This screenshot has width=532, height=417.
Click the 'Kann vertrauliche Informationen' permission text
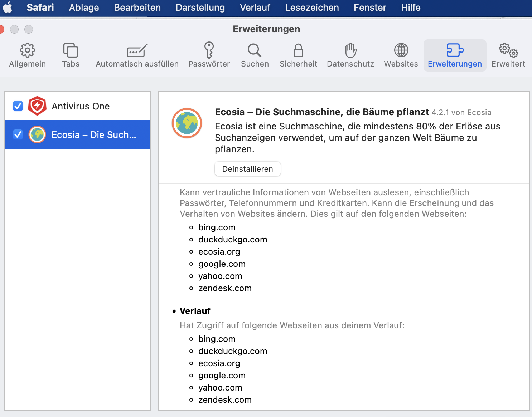coord(337,203)
